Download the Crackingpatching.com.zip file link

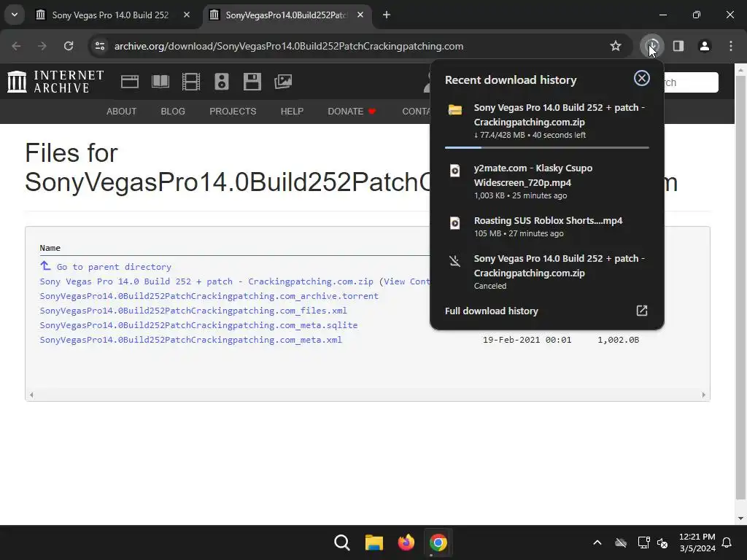(206, 281)
